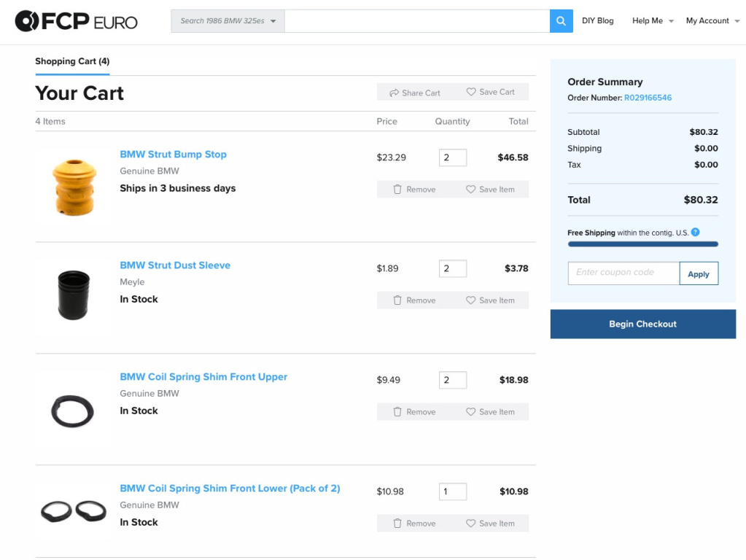Edit quantity field for Strut Dust Sleeve
This screenshot has width=746, height=560.
[452, 268]
